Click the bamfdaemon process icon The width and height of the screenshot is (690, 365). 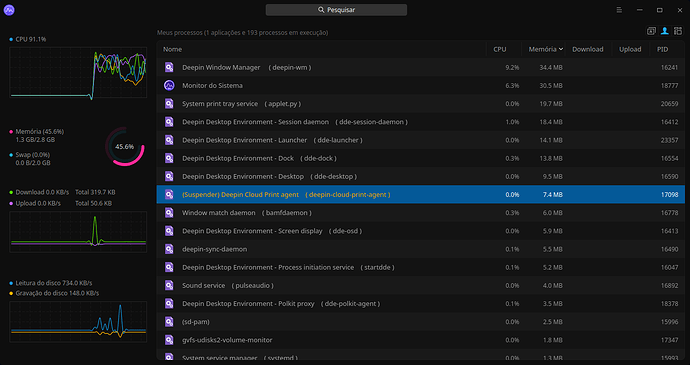click(x=169, y=213)
